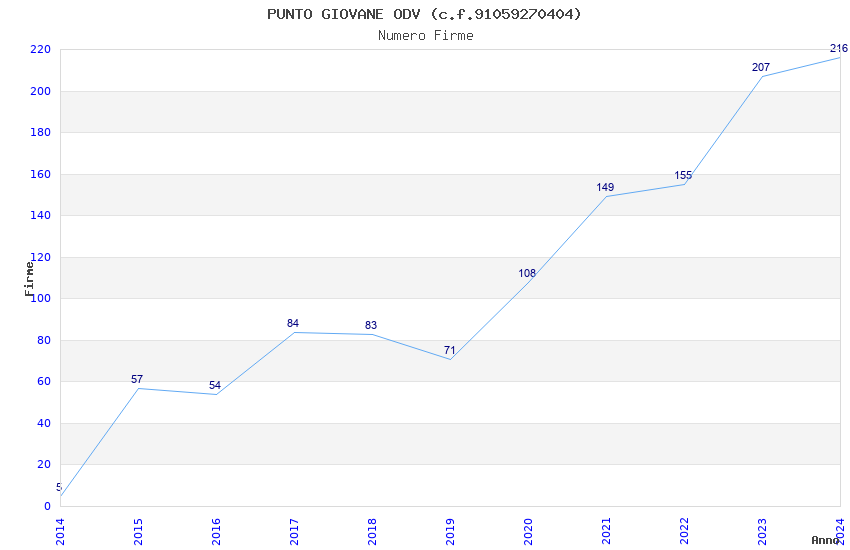850x550 pixels.
Task: Click data point label 54
Action: tap(215, 385)
